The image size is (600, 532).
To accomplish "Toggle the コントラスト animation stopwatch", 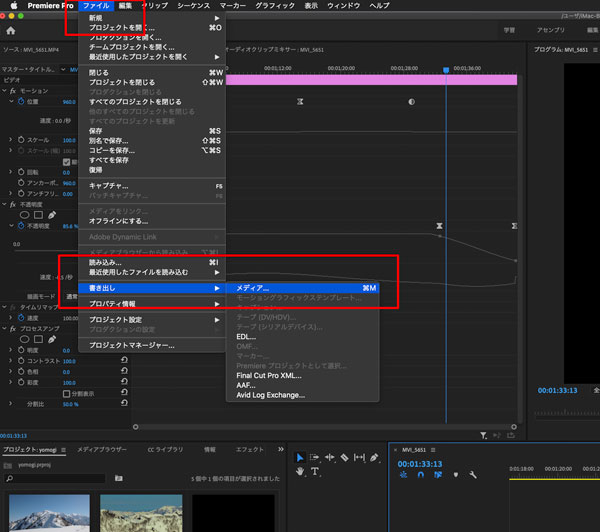I will tap(21, 361).
